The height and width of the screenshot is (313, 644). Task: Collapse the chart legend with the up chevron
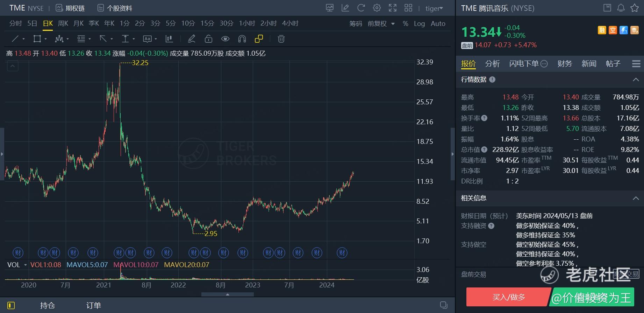click(x=13, y=66)
